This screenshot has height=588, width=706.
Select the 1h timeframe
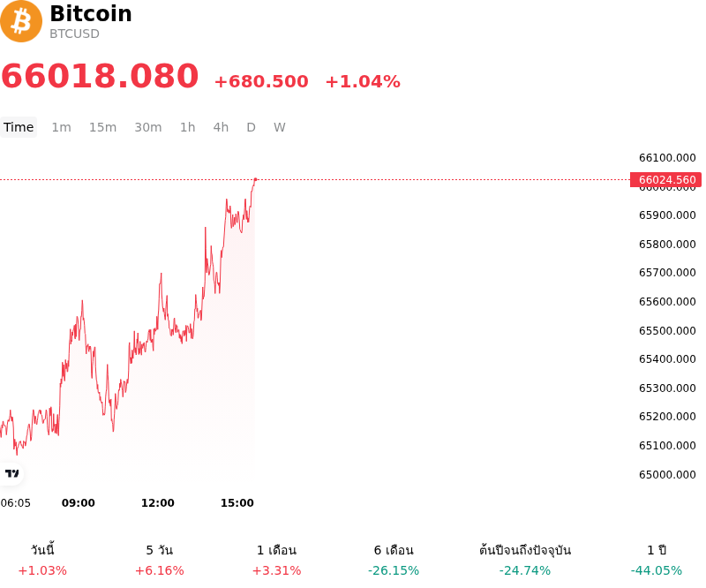pos(188,127)
